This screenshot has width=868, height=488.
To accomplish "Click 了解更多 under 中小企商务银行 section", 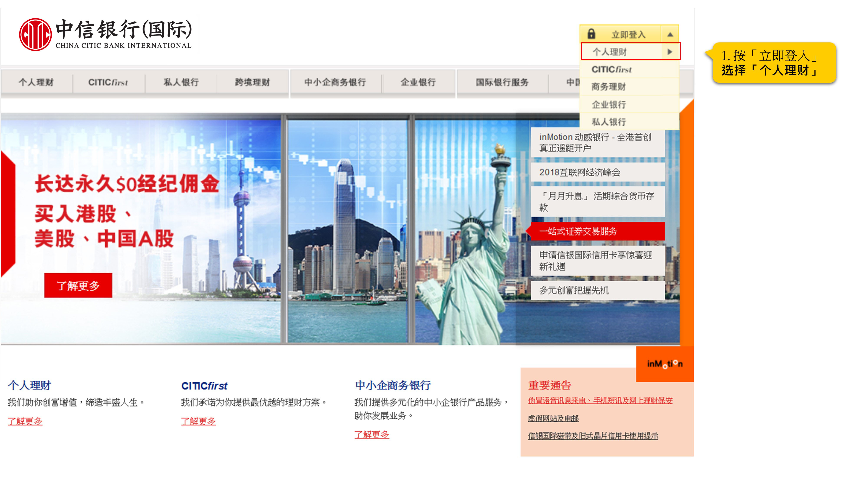I will [372, 435].
